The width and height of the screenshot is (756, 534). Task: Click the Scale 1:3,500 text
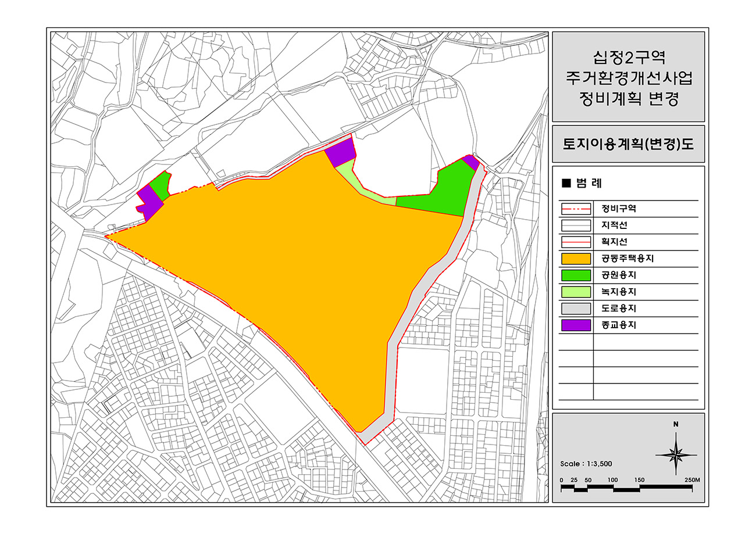(586, 464)
